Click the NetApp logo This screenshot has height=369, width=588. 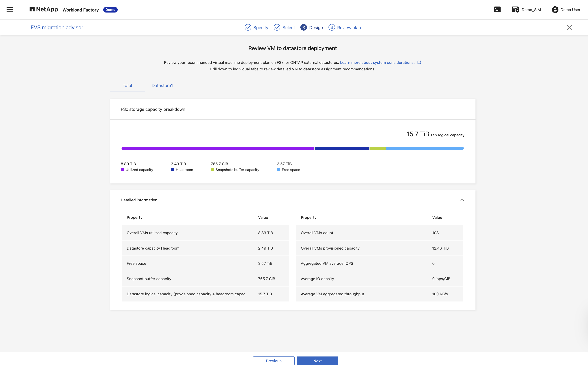click(x=44, y=9)
